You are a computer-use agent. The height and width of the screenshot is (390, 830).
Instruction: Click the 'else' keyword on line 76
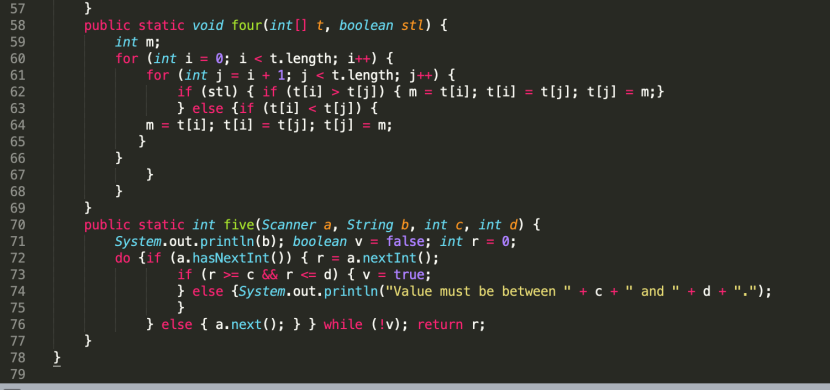pos(177,325)
